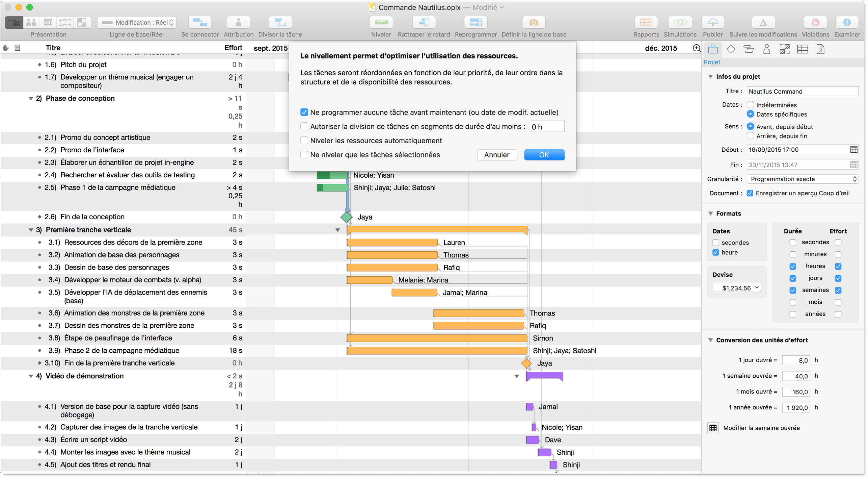Viewport: 868px width, 478px height.
Task: Click the project Début date input field
Action: pyautogui.click(x=797, y=150)
